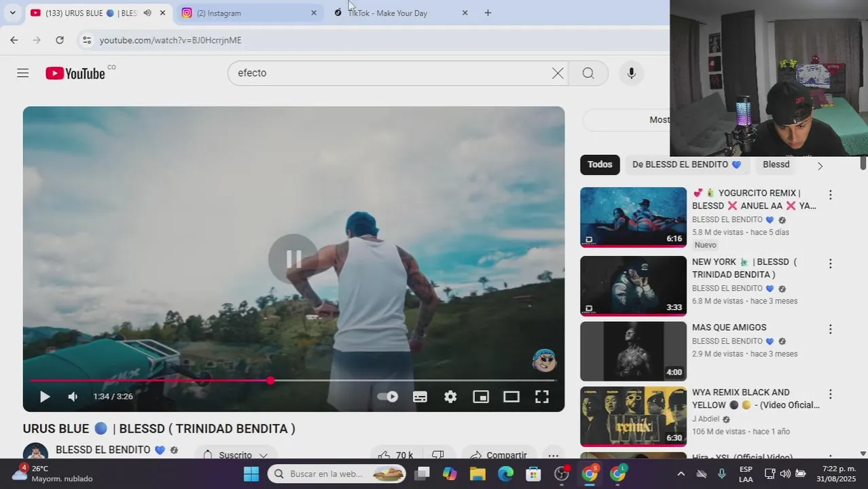Launch Copilot from the taskbar
The width and height of the screenshot is (868, 489).
tap(450, 473)
